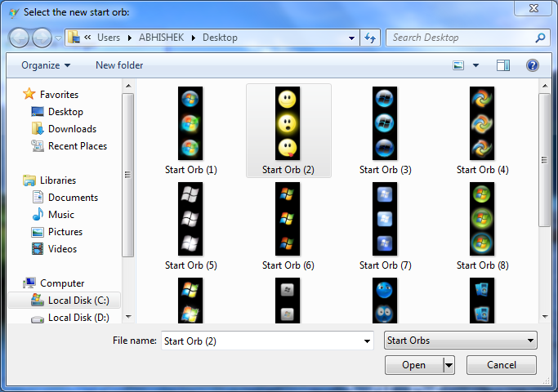
Task: Select the gray square orb thumbnail in bottom row
Action: click(288, 301)
